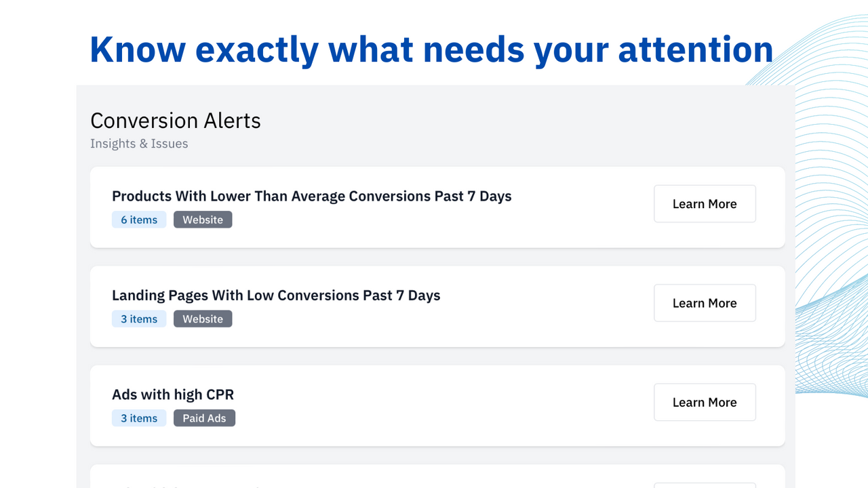Click the 3 items badge on the CPR alert
The image size is (868, 488).
[139, 418]
